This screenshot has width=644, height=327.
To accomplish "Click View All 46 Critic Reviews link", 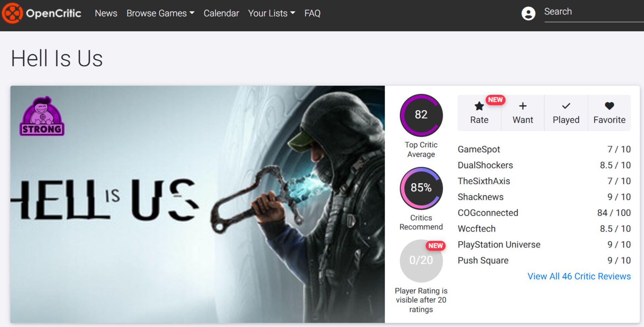I will [x=579, y=276].
